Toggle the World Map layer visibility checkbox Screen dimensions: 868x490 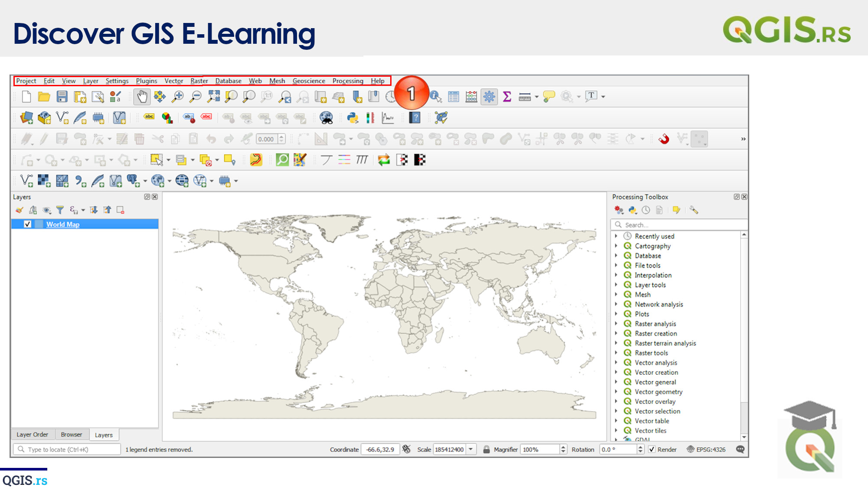[27, 224]
